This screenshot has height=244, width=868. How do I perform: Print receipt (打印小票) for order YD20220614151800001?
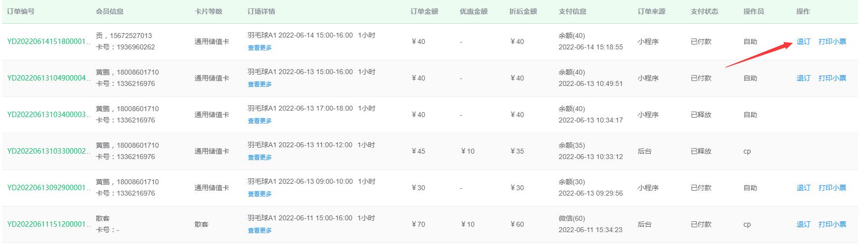(832, 42)
